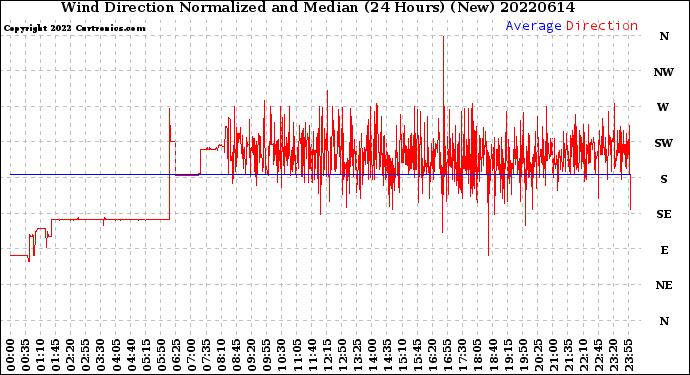
Task: Click the 10:30 time axis label
Action: (282, 355)
